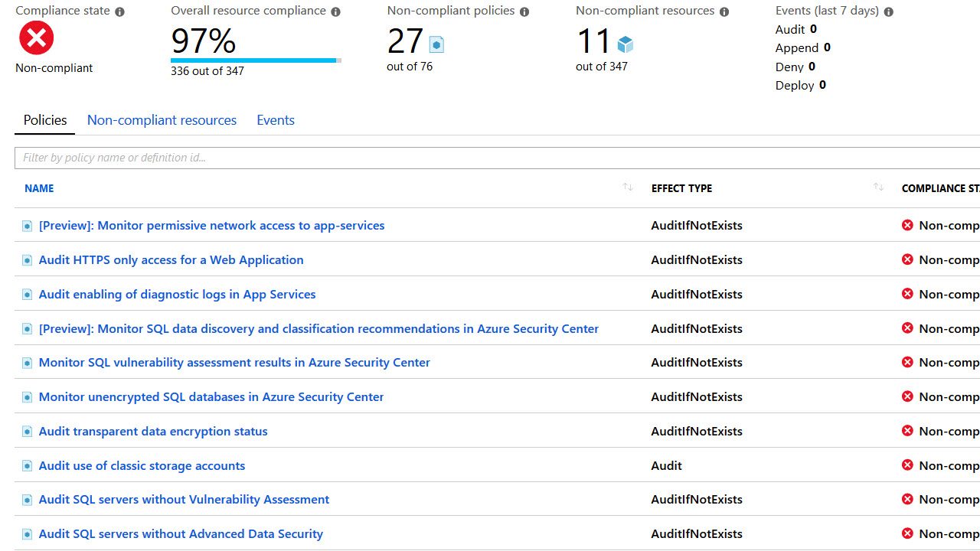The height and width of the screenshot is (551, 980).
Task: Click policy icon for Monitor unencrypted SQL databases row
Action: [28, 397]
